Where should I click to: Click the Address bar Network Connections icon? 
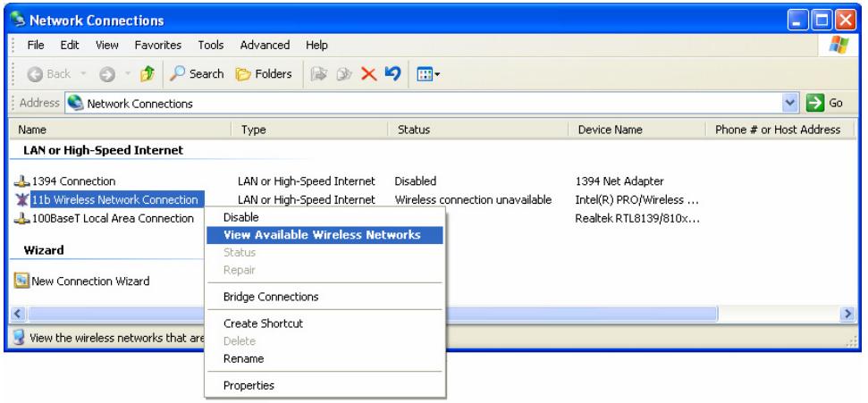click(76, 103)
